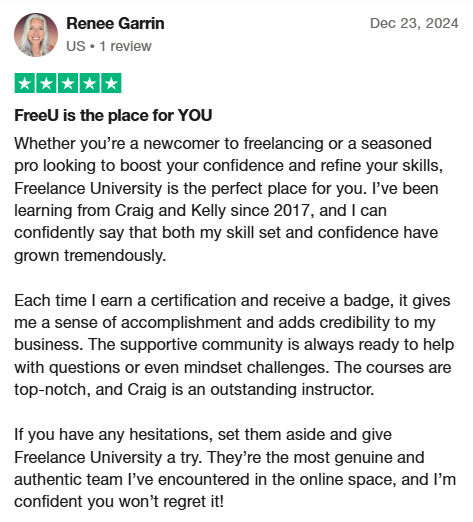Viewport: 473px width, 522px height.
Task: Click the paragraph starting "Each time I earn"
Action: coord(234,345)
